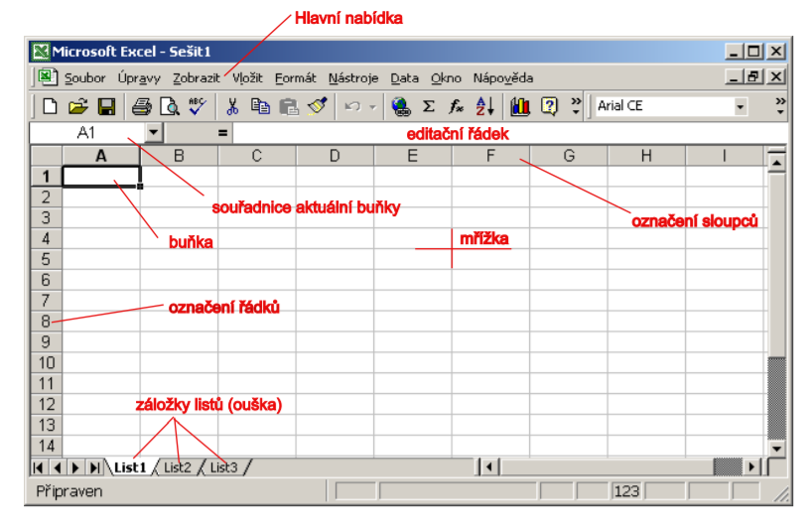Click the Edit Formula equals button
This screenshot has height=528, width=812.
222,133
